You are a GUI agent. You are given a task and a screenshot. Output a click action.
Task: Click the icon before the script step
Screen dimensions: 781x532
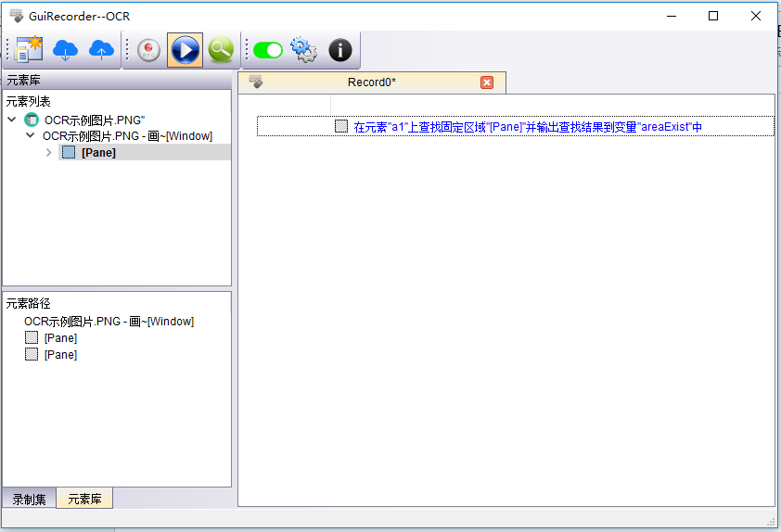[x=341, y=126]
